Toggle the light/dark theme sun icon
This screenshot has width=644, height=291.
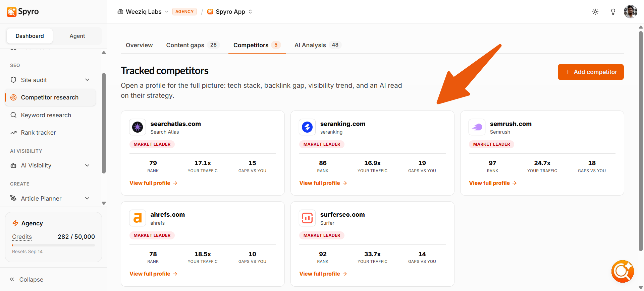(x=595, y=12)
